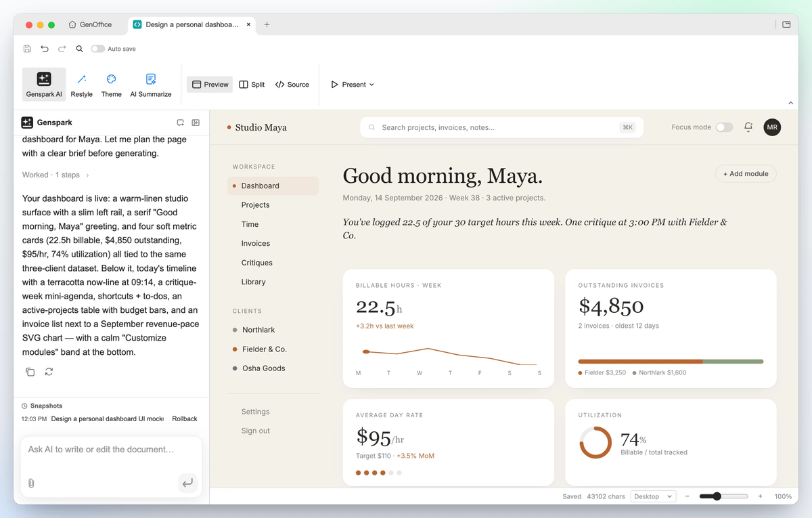Click the attach file paperclip icon

click(31, 483)
